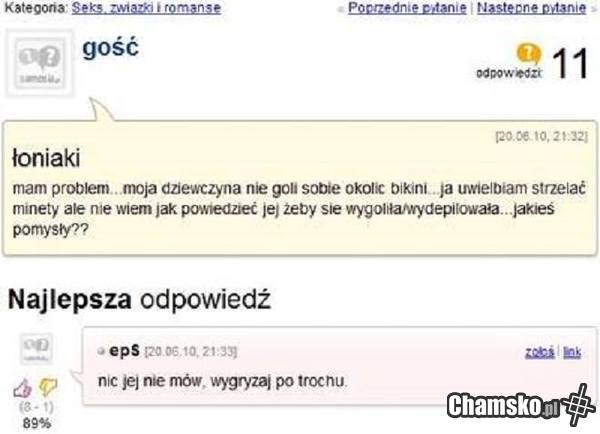The height and width of the screenshot is (434, 600).
Task: Open the 'Seks, związki i romanse' category link
Action: (x=146, y=8)
